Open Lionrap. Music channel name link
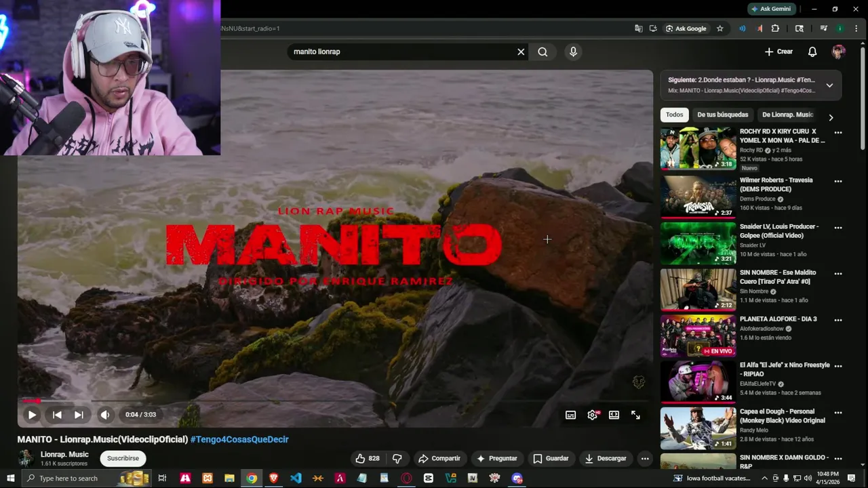 pos(64,455)
